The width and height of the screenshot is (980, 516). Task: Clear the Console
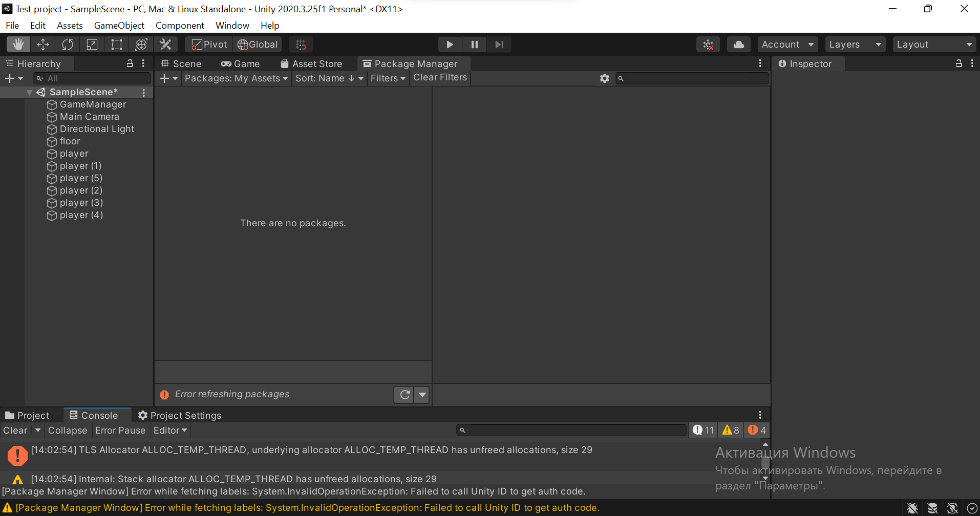15,431
